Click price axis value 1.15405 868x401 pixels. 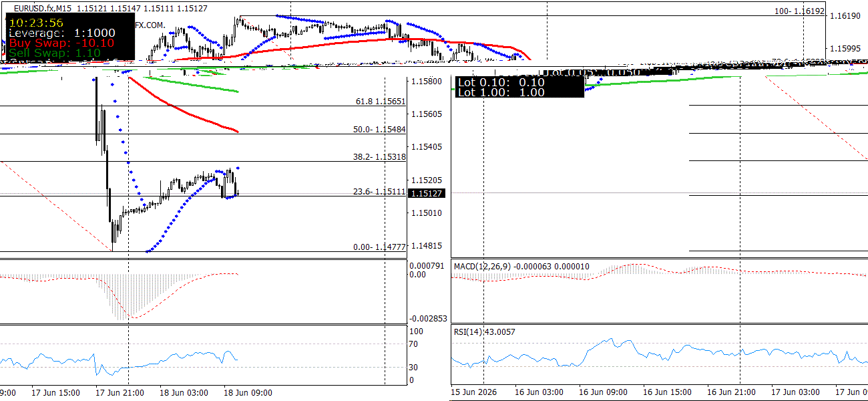(427, 146)
